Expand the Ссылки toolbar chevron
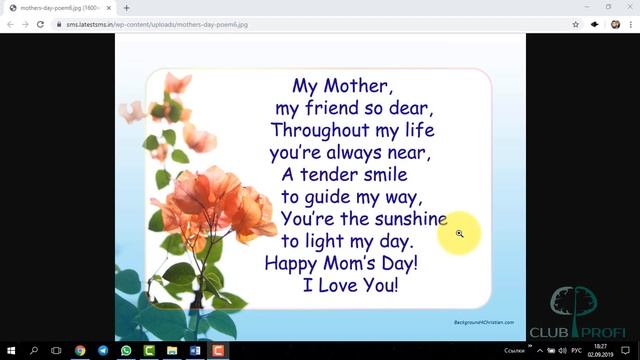 (x=530, y=347)
